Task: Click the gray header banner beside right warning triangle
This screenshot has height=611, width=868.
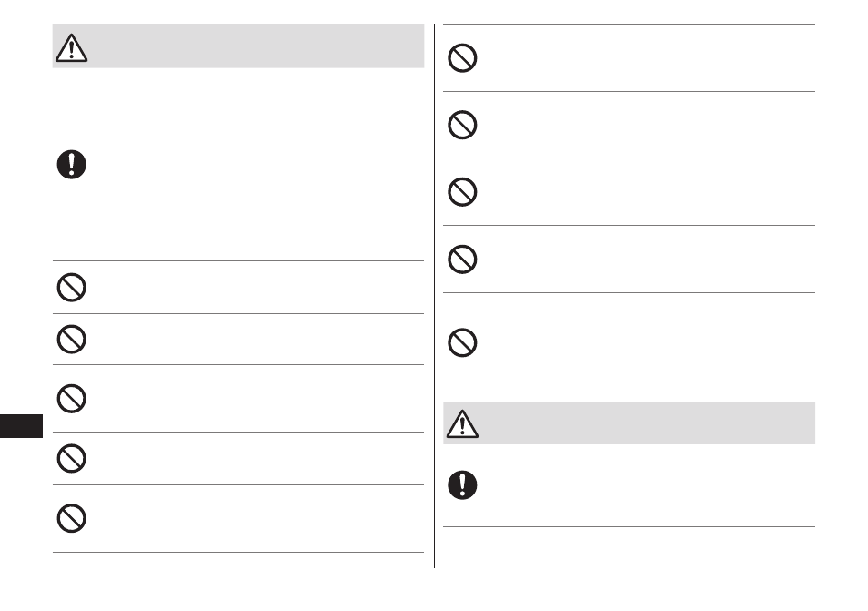Action: coord(647,423)
